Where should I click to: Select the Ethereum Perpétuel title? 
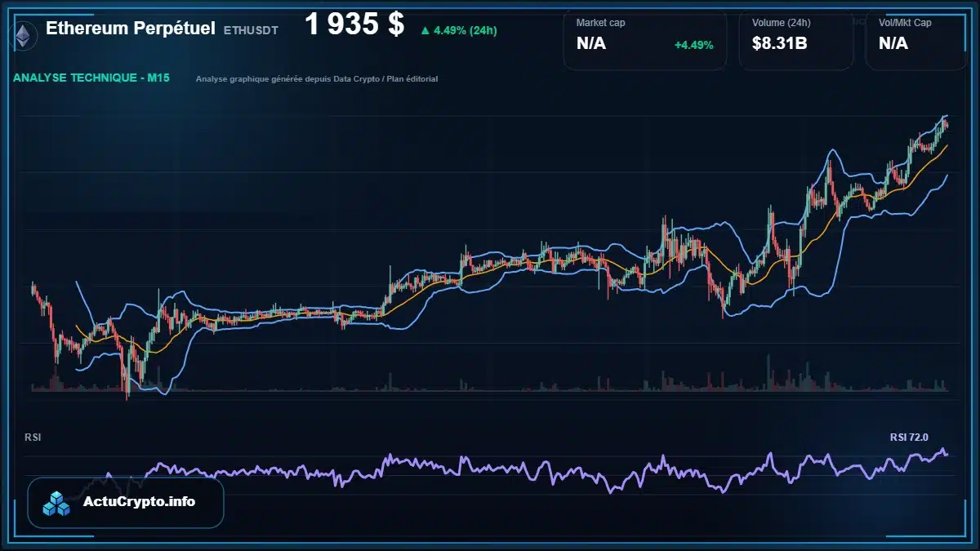click(x=131, y=29)
